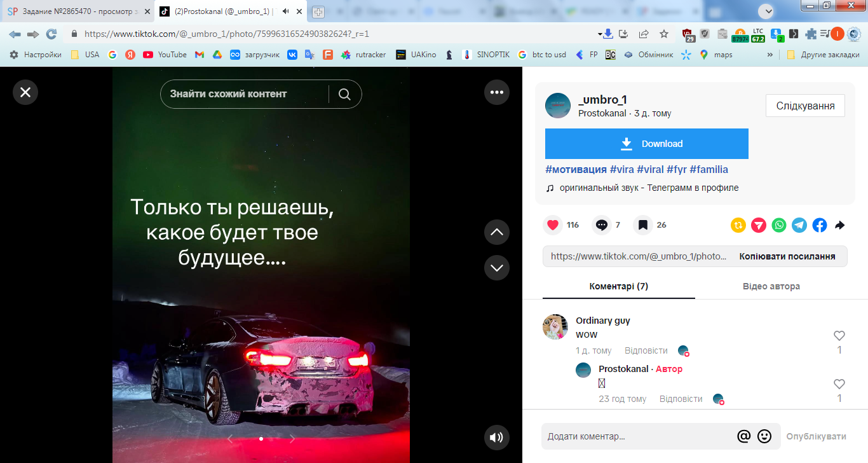Share the post to WhatsApp

pyautogui.click(x=779, y=225)
